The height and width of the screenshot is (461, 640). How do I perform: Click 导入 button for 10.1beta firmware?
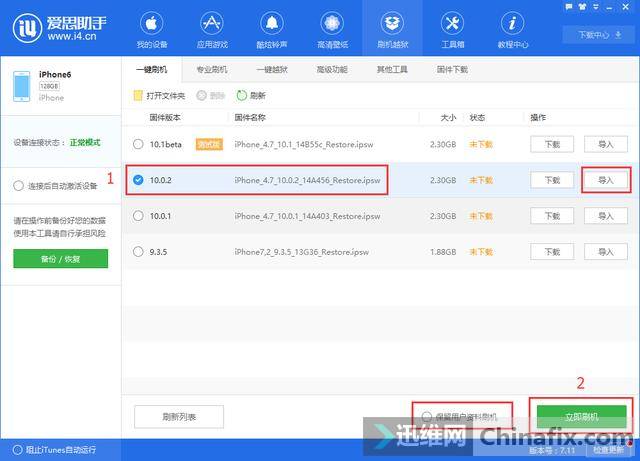[x=606, y=144]
